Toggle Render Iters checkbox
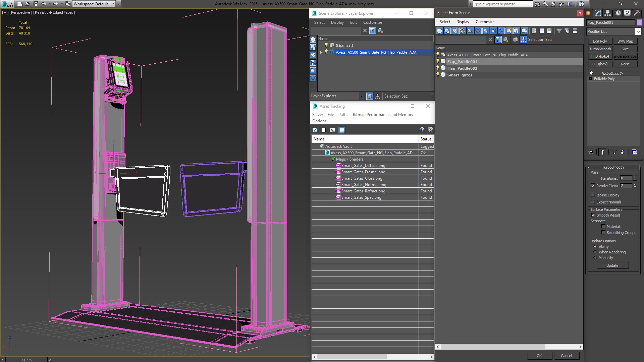This screenshot has width=644, height=362. (x=593, y=186)
